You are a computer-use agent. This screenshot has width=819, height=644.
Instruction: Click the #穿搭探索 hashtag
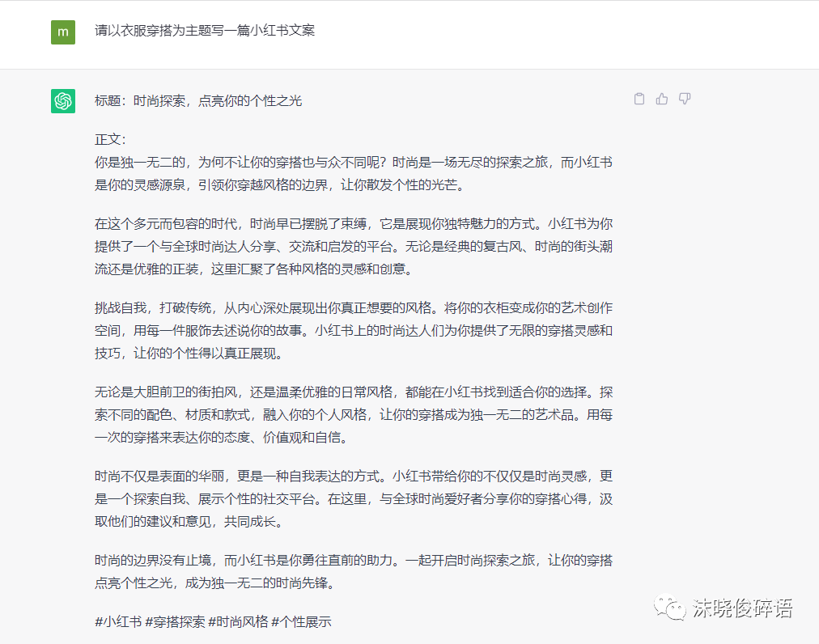[x=175, y=621]
